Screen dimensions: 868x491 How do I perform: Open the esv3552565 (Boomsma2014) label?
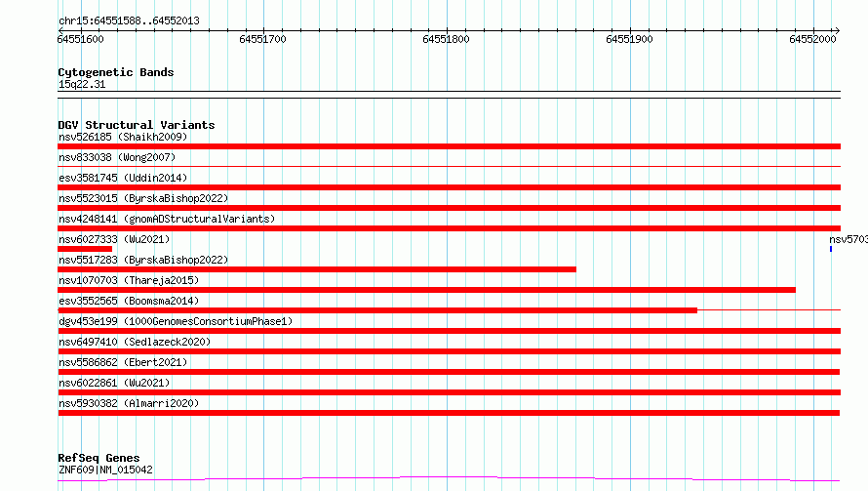129,301
